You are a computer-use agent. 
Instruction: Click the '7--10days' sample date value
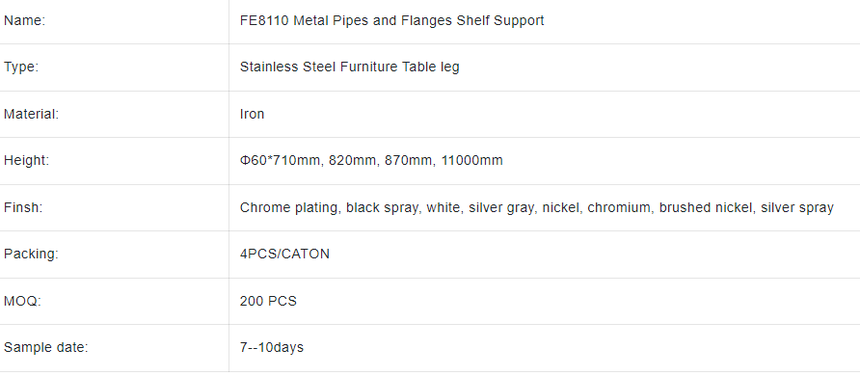click(x=271, y=347)
